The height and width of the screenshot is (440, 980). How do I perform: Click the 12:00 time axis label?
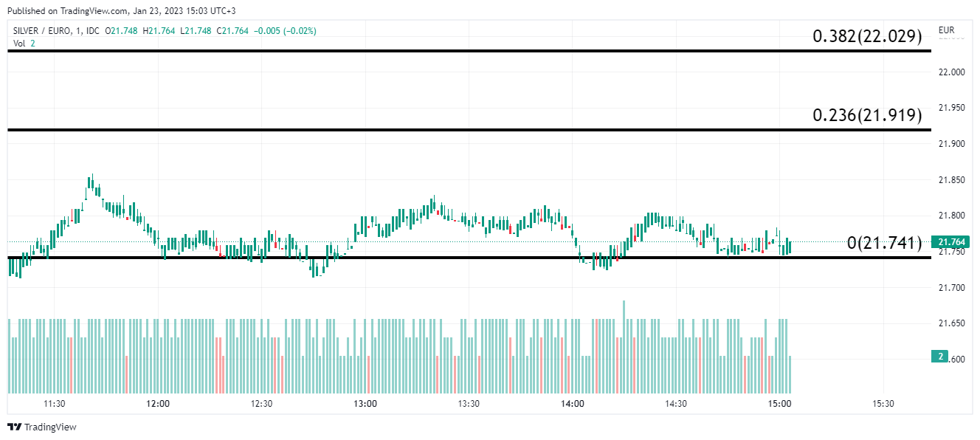(158, 404)
